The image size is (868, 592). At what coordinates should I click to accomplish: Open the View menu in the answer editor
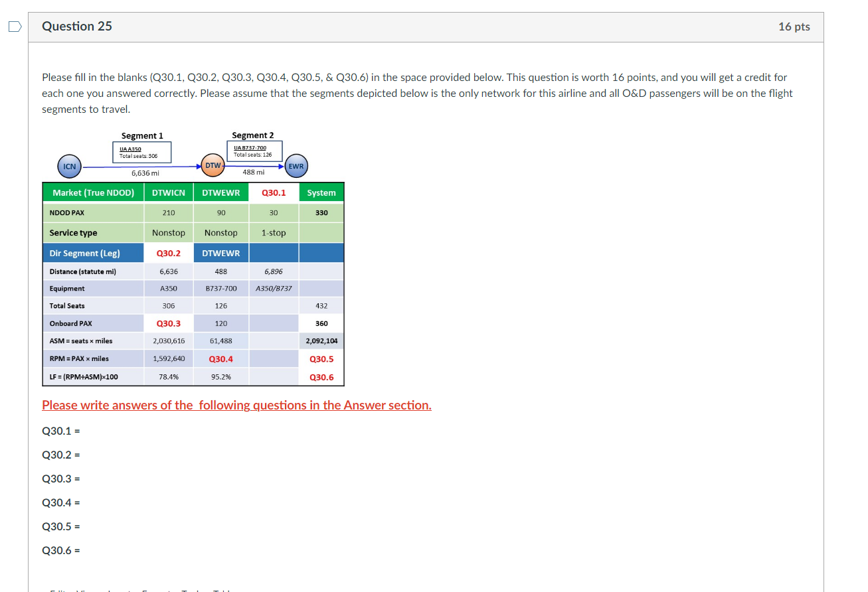82,590
